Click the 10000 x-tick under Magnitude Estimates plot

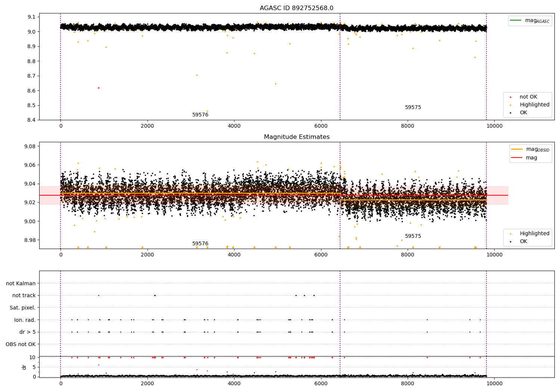click(494, 255)
